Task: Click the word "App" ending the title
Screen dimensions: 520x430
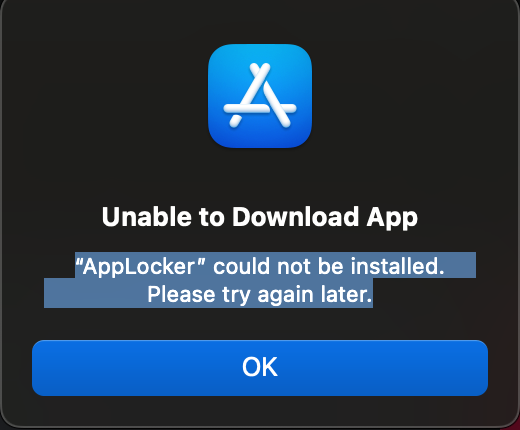Action: pos(392,219)
